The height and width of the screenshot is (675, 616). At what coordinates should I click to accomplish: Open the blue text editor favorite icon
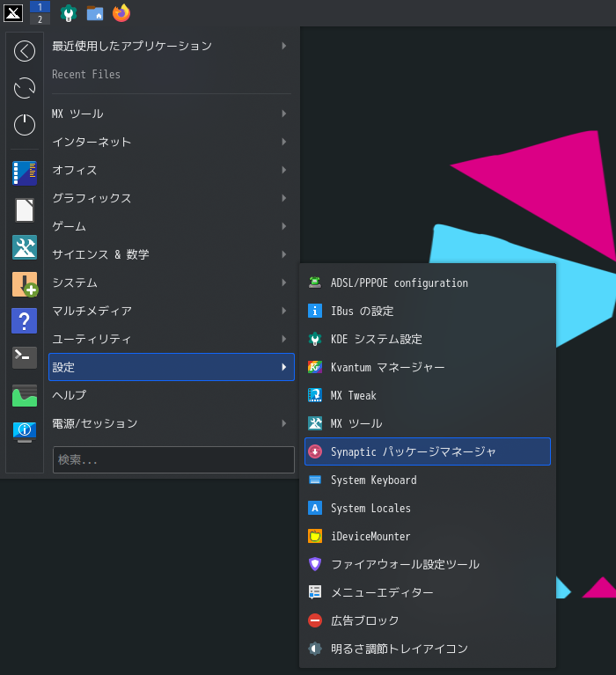pyautogui.click(x=25, y=173)
